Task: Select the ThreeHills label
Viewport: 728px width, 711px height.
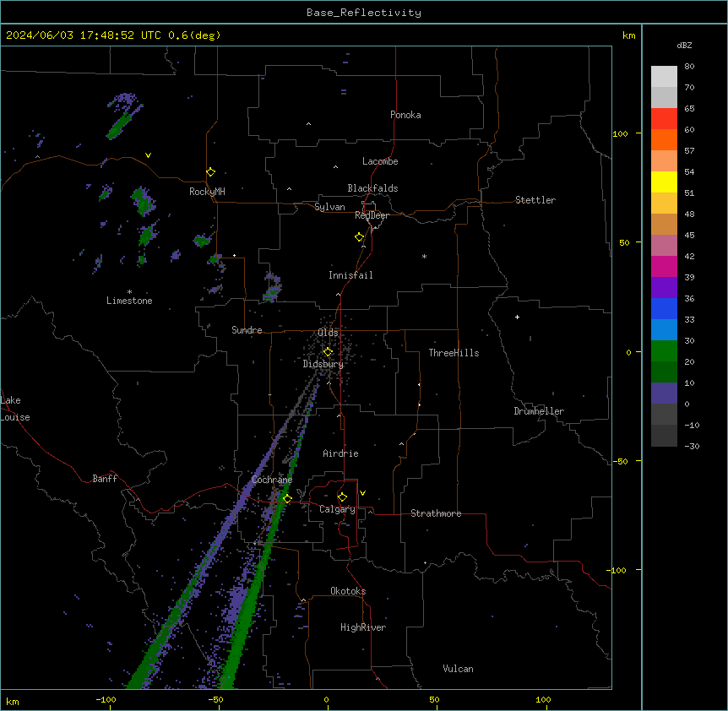Action: (454, 353)
